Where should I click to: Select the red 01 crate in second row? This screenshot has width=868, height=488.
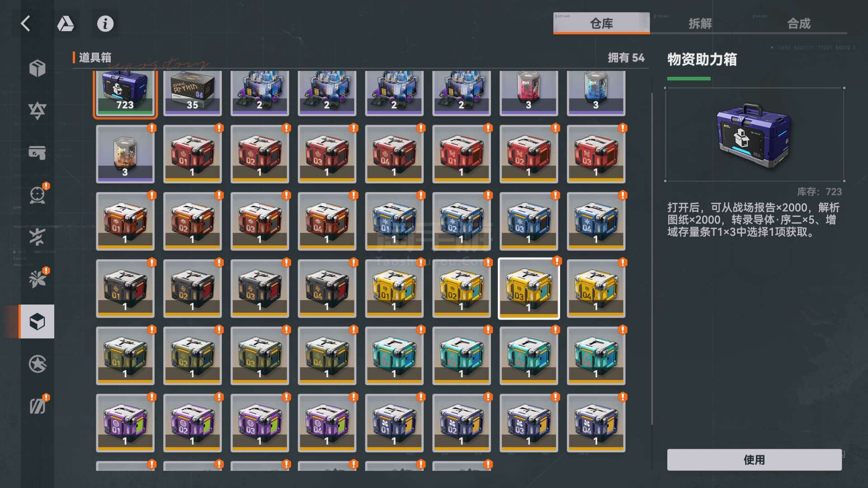coord(193,154)
